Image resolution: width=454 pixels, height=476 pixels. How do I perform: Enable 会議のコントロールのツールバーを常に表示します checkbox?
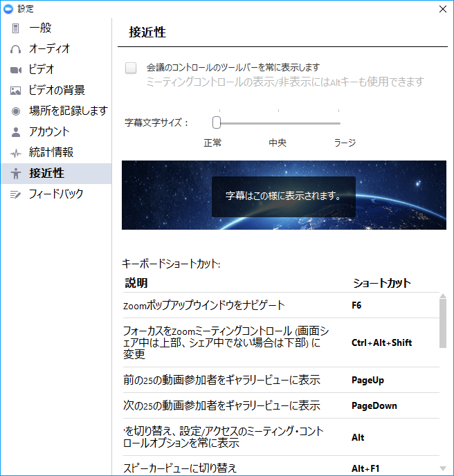(131, 68)
